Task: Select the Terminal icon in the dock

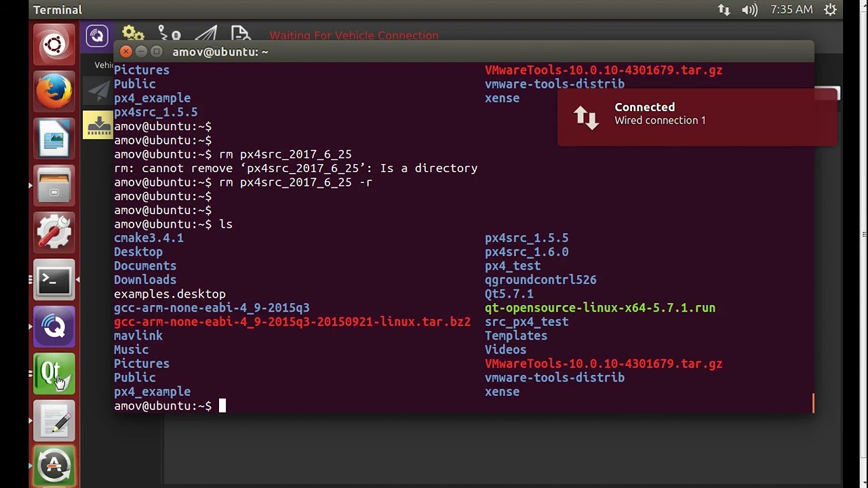Action: (x=54, y=280)
